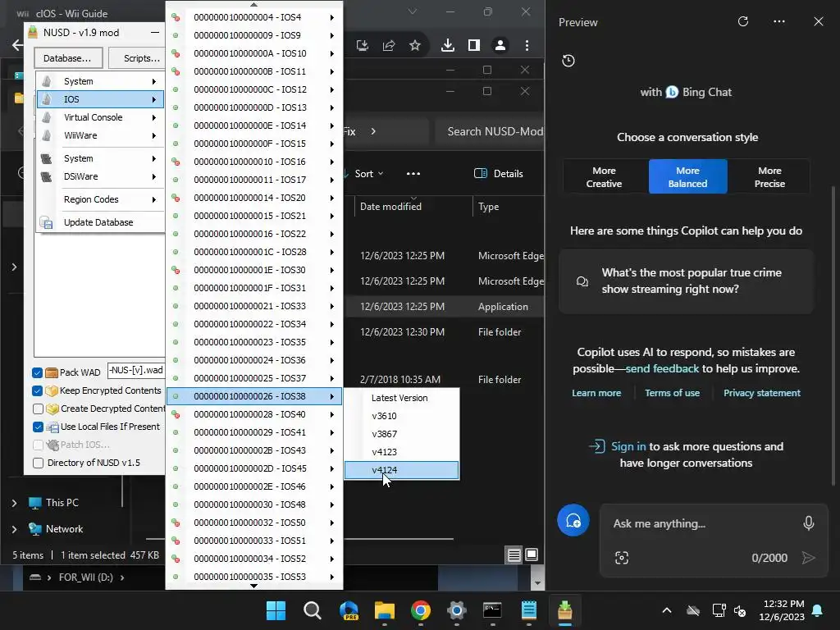Click the NUSD app icon on taskbar

tap(564, 610)
